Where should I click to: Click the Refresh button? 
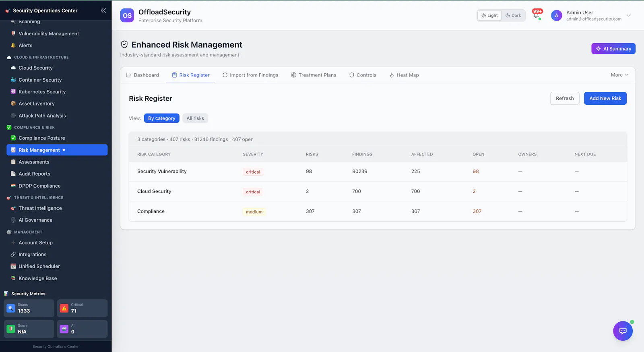[x=565, y=98]
